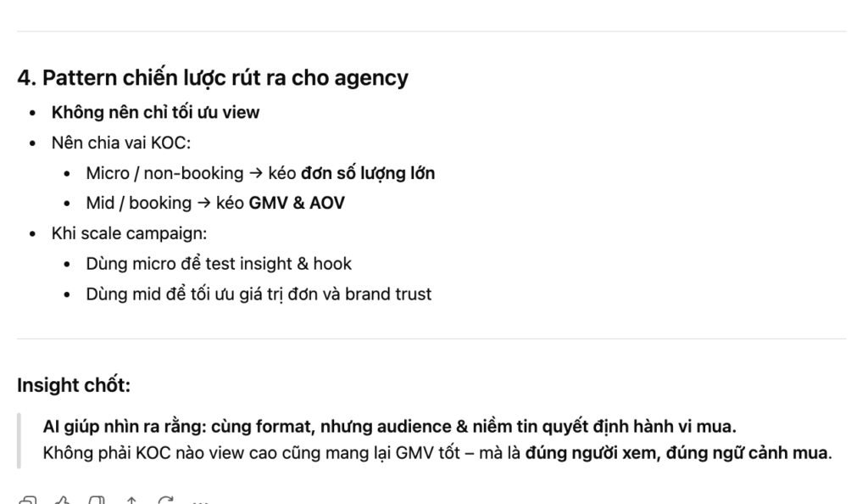Copy the response with the copy icon
Screen dimensions: 868x504
click(26, 500)
